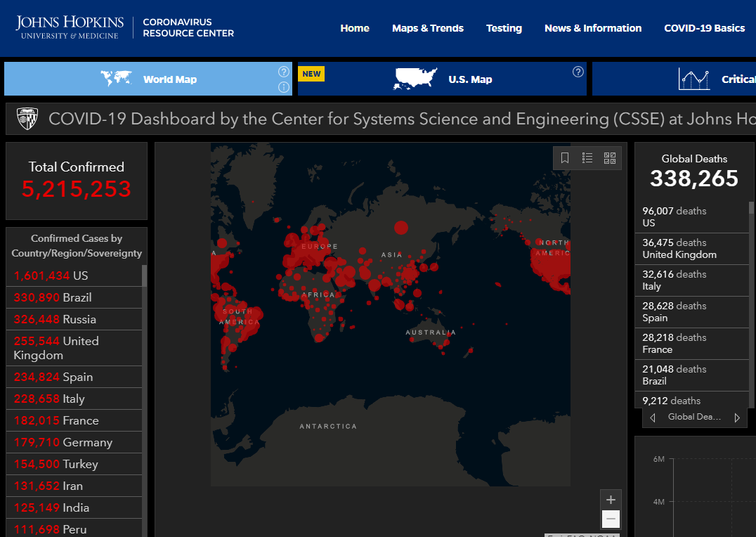Select 1,601,434 US in confirmed cases list
Screen dimensions: 756x537
(74, 276)
